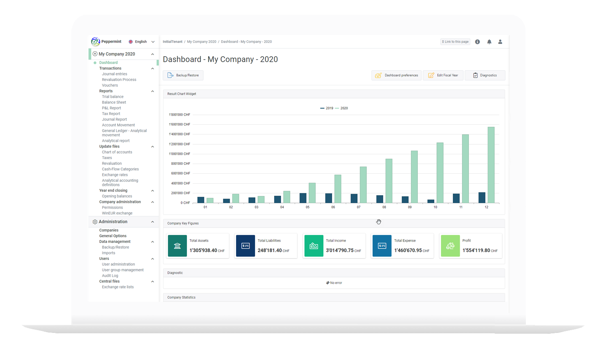
Task: Open Journal entries in the sidebar
Action: click(x=114, y=74)
